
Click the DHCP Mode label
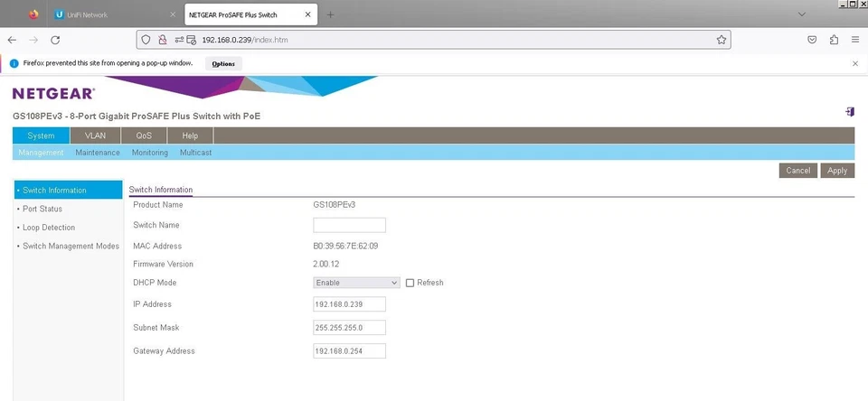click(155, 283)
